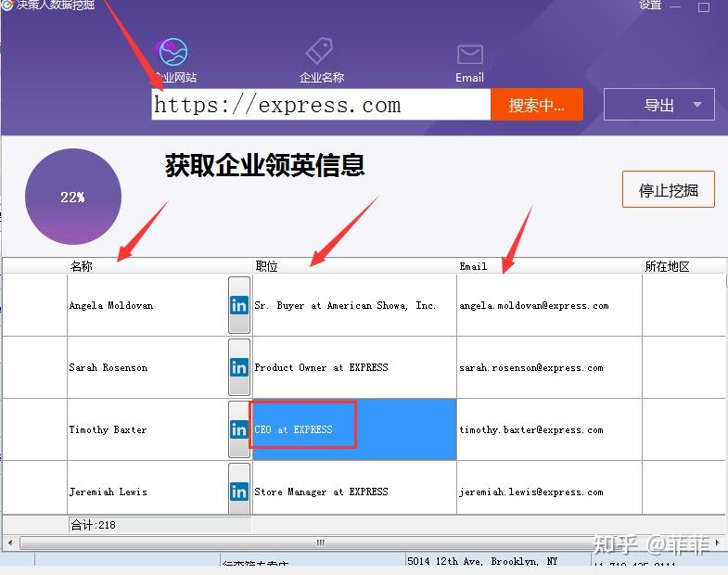728x575 pixels.
Task: Click the orange 搜索中... search button
Action: [537, 105]
